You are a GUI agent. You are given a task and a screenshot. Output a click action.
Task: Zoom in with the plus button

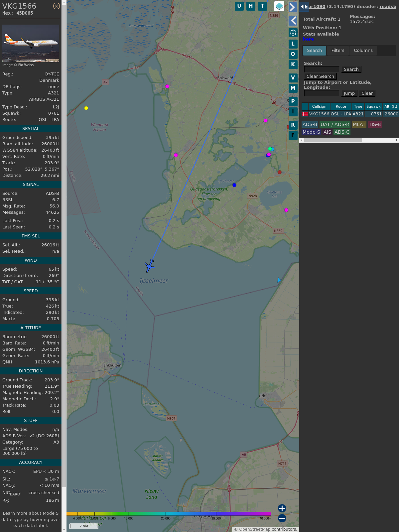click(x=282, y=508)
